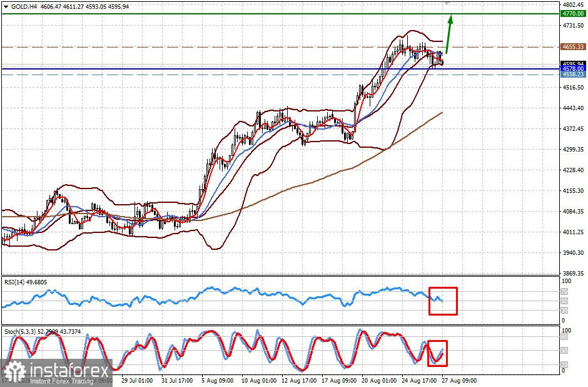Click the 4443.40 price on the scale
588x387 pixels.
pos(574,108)
